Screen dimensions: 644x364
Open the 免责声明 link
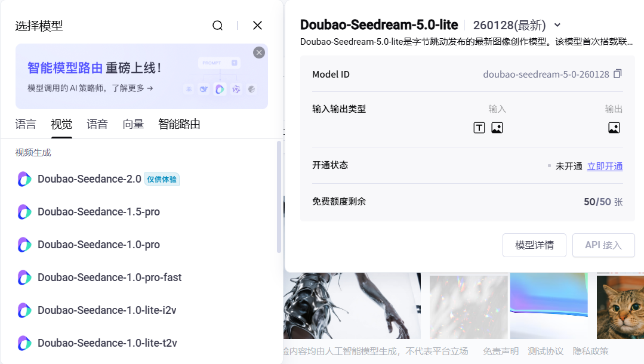pyautogui.click(x=501, y=351)
